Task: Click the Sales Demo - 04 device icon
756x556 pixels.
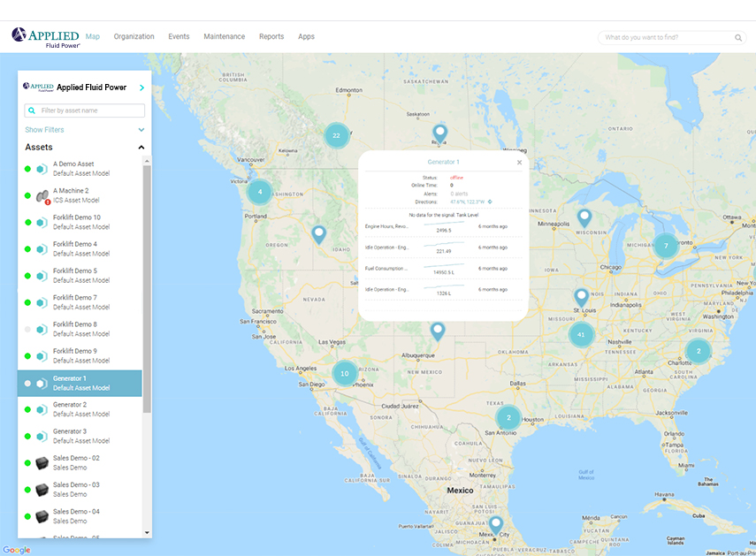Action: coord(42,516)
